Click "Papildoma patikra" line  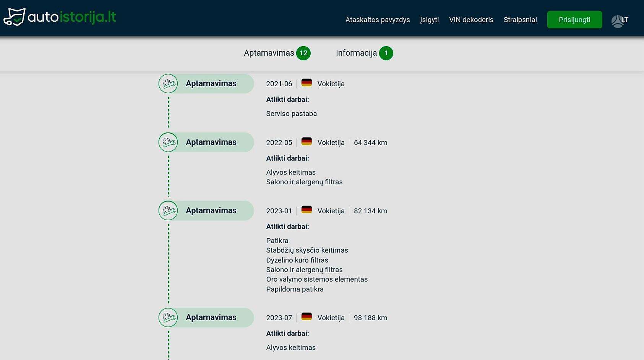tap(295, 289)
